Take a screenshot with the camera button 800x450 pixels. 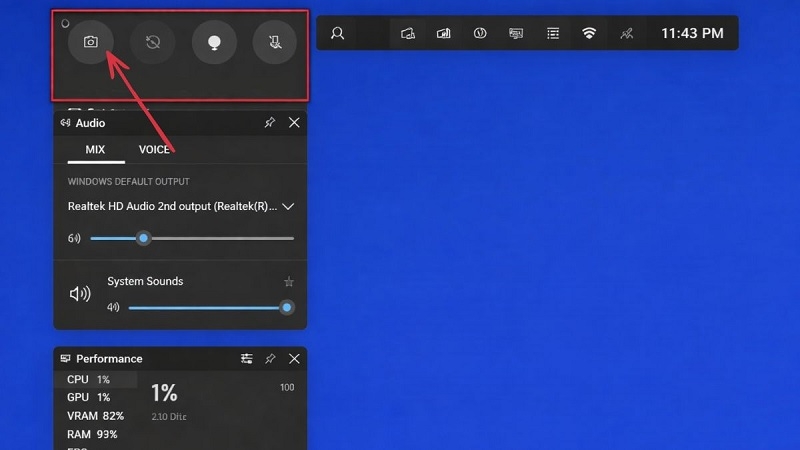(91, 42)
